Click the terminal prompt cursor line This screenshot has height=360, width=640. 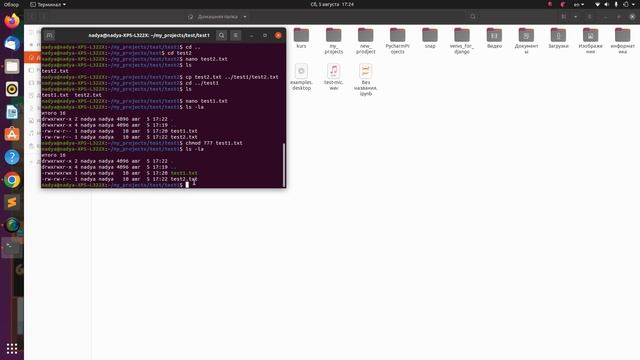(116, 185)
